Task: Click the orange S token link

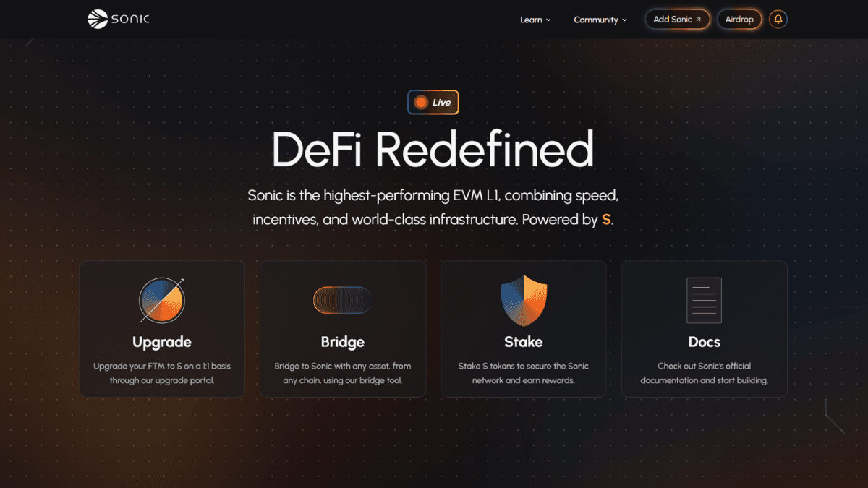Action: [606, 219]
